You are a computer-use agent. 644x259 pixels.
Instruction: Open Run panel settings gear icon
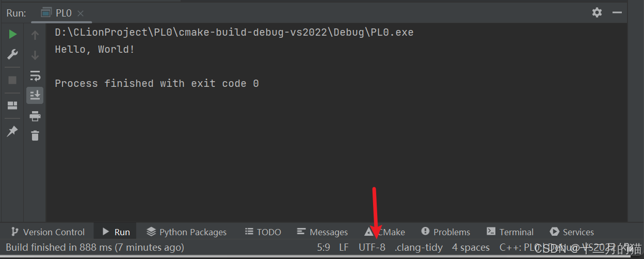(597, 12)
